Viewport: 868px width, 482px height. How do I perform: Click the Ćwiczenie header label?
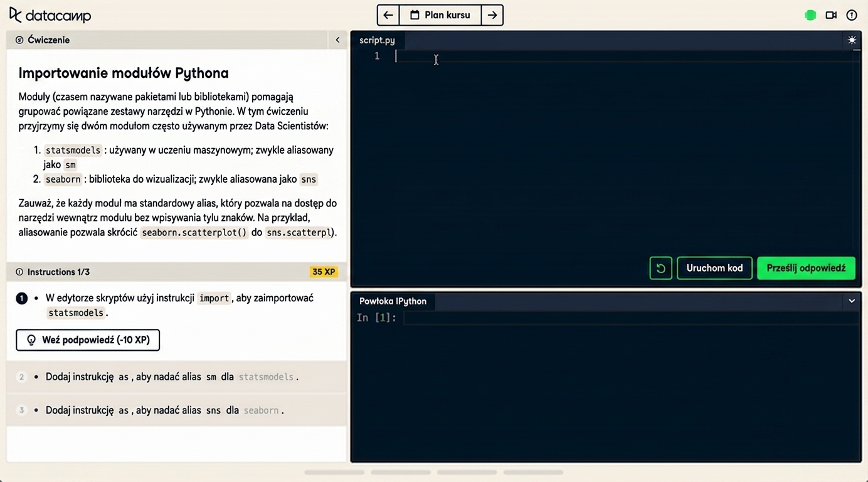pyautogui.click(x=48, y=40)
